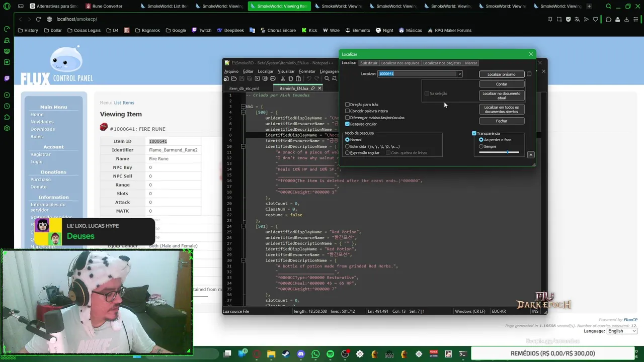Screen dimensions: 644x362
Task: Toggle checkbox beside 'Localizar próximo' button
Action: [529, 74]
